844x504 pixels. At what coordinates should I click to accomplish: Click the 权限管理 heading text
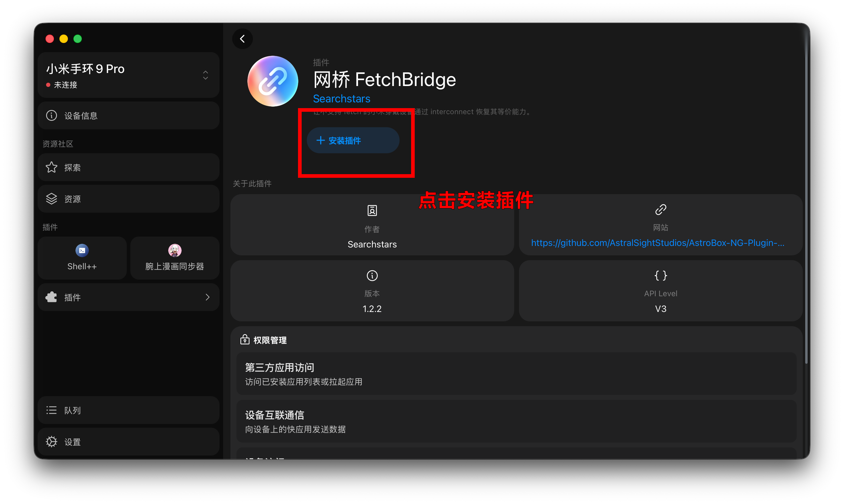[x=270, y=340]
